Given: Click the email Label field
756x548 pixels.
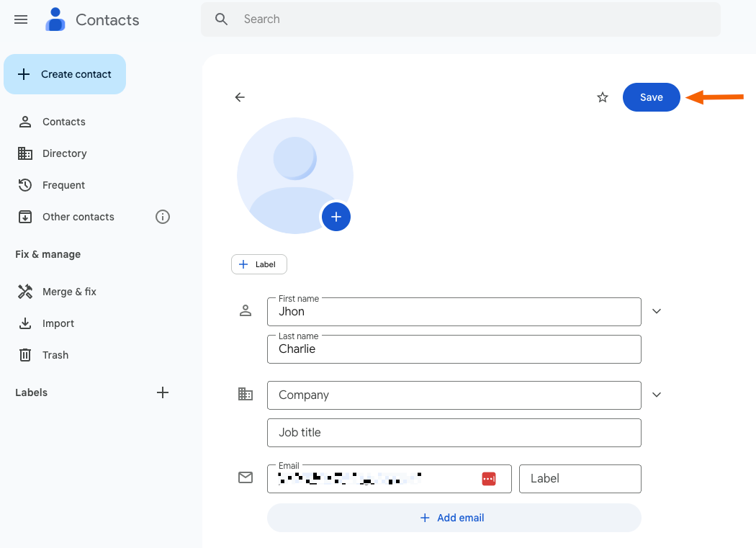Looking at the screenshot, I should pyautogui.click(x=580, y=479).
